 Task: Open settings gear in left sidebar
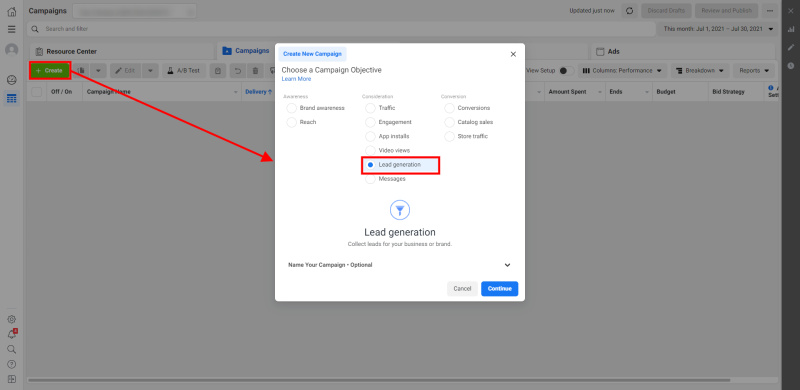[11, 320]
